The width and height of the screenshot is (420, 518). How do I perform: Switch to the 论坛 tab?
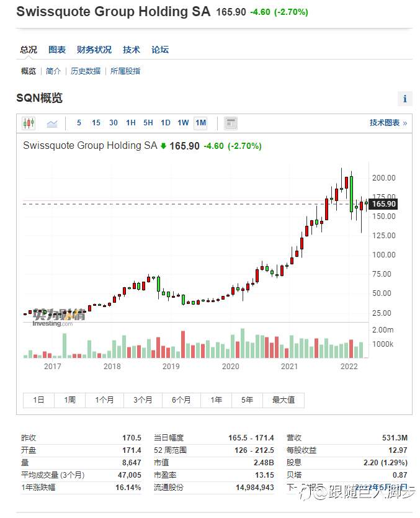(x=160, y=50)
